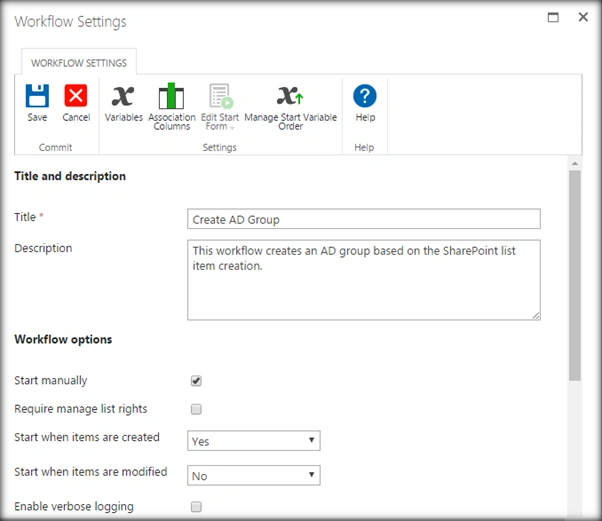Maximize the Workflow Settings dialog
The image size is (602, 521).
pos(553,17)
